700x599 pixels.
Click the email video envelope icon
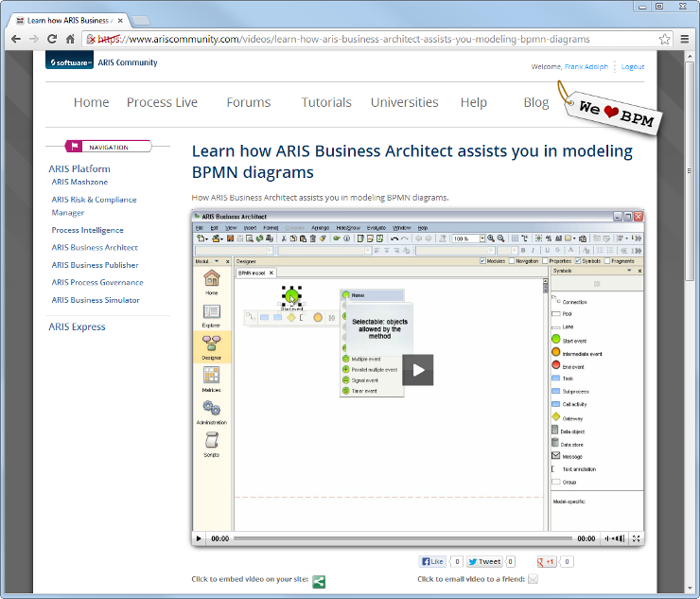pyautogui.click(x=533, y=579)
